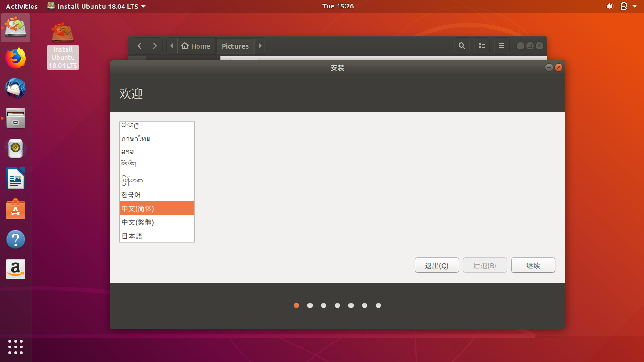The height and width of the screenshot is (362, 644).
Task: Launch LibreOffice Writer from the dock
Action: [x=16, y=179]
